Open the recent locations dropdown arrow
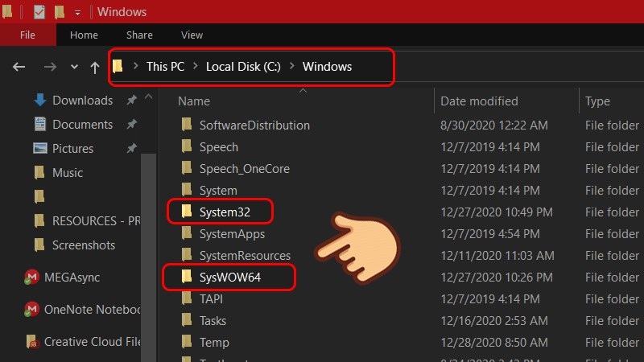 click(74, 67)
